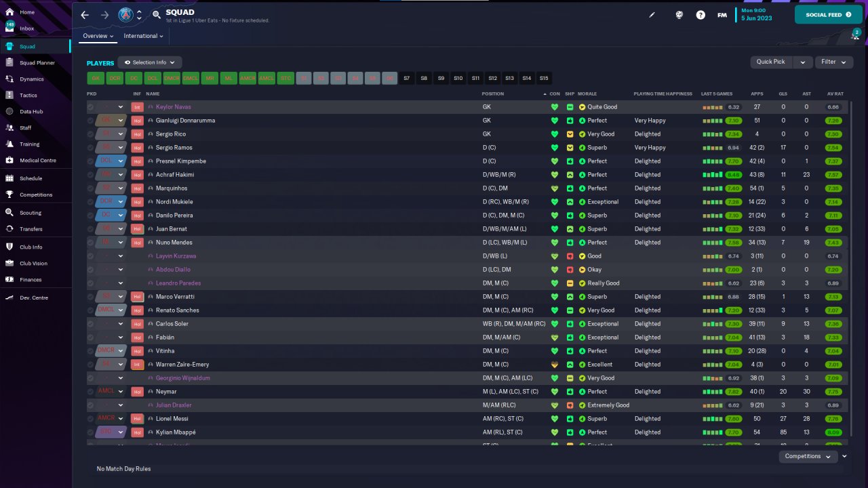Toggle selection circle for Sergio Ramos
Screen dimensions: 868x488
coord(90,148)
